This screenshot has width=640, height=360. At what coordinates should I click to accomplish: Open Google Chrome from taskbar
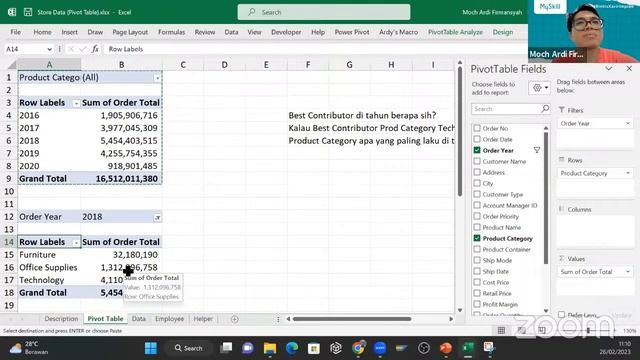pyautogui.click(x=358, y=348)
